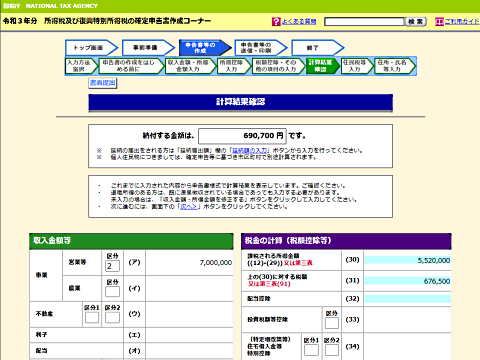Click the 区分2 box for 住宅借入金等特別控除
Screen dimensions: 480x360
click(x=332, y=350)
